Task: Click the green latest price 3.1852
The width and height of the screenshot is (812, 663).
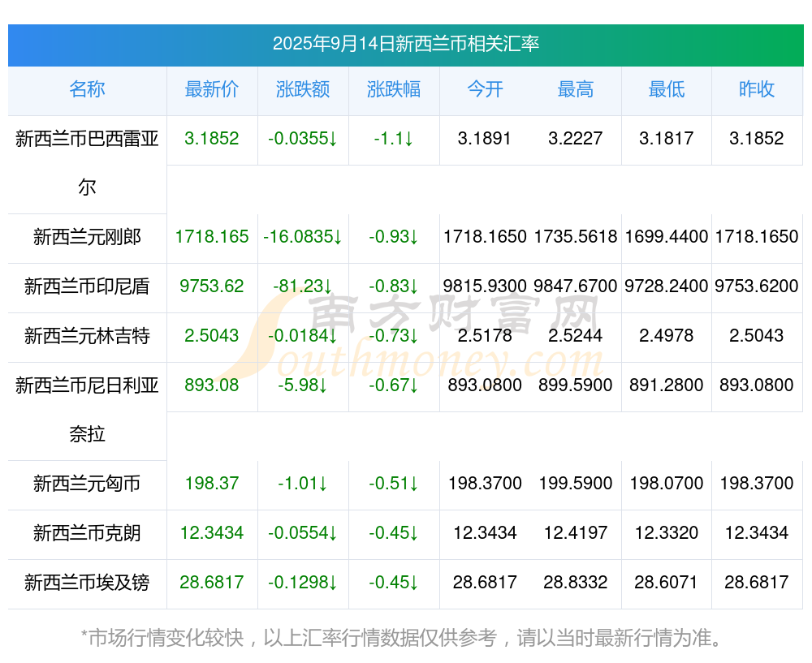Action: 212,138
